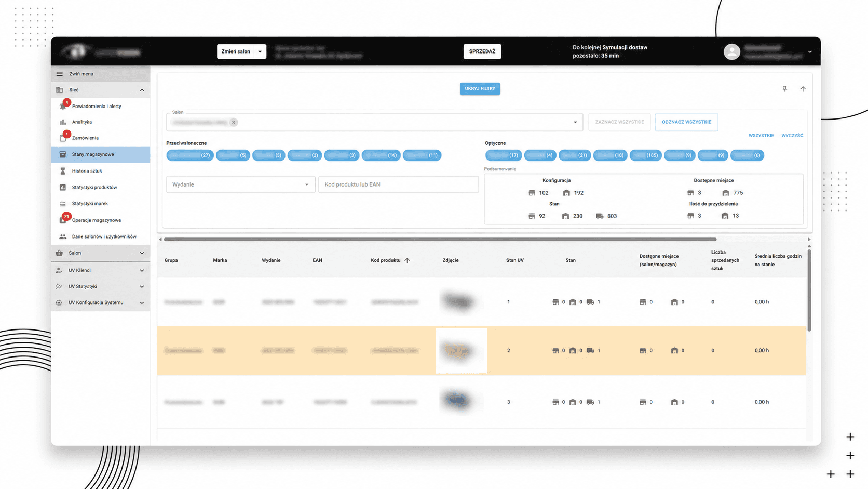Click the UKRYJ FILTRY button
Viewport: 868px width, 489px height.
(480, 89)
